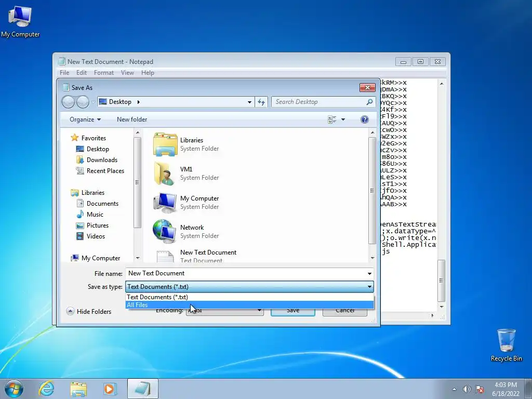Open the File name history dropdown arrow

coord(369,273)
